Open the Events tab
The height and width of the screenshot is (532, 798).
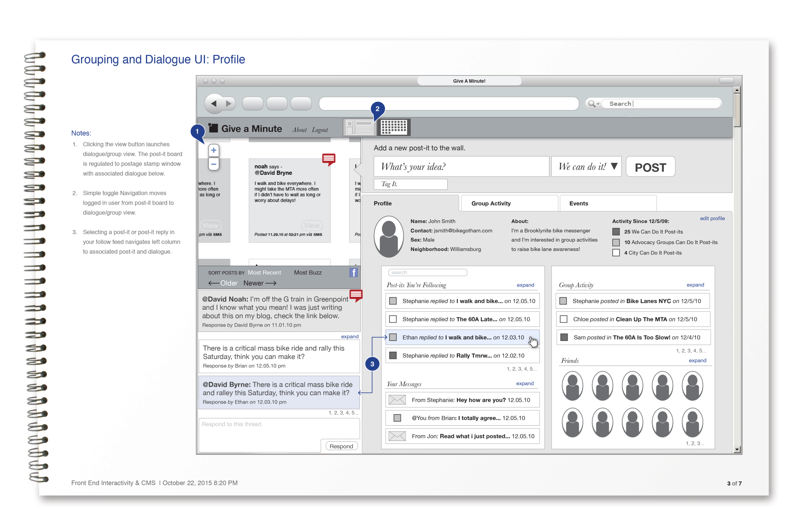point(608,203)
